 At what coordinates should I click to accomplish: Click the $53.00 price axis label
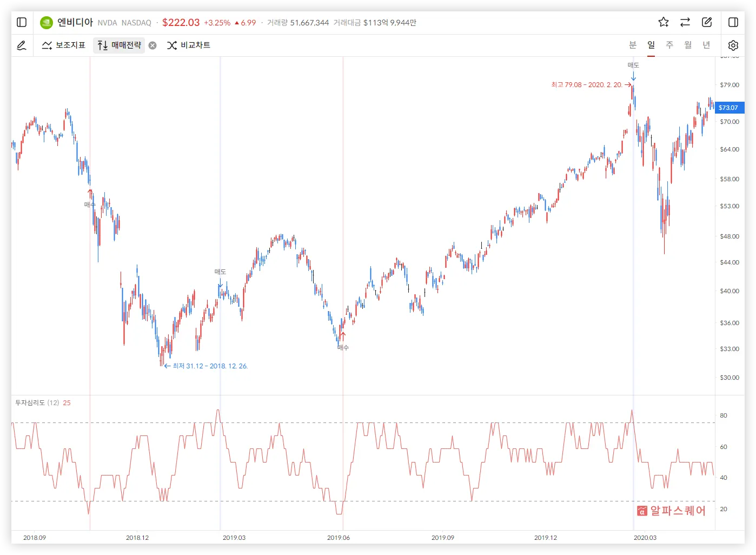730,206
